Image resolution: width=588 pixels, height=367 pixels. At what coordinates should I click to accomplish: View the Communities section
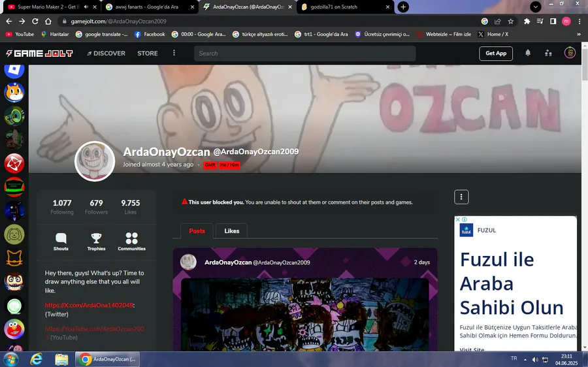131,242
